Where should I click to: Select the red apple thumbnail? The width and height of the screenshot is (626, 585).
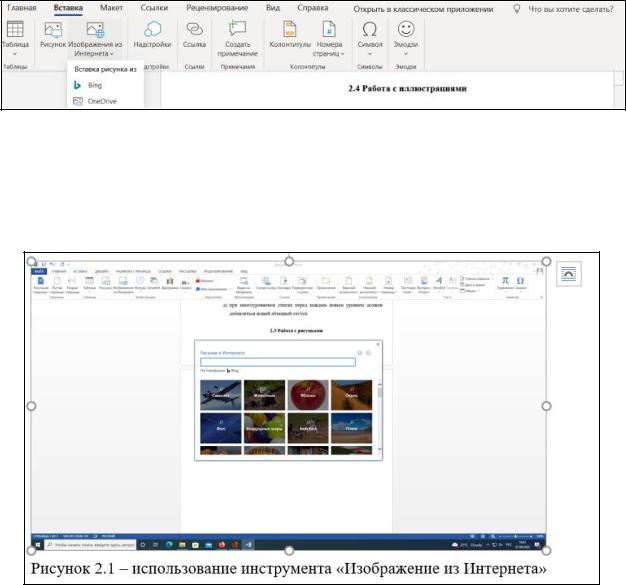308,395
